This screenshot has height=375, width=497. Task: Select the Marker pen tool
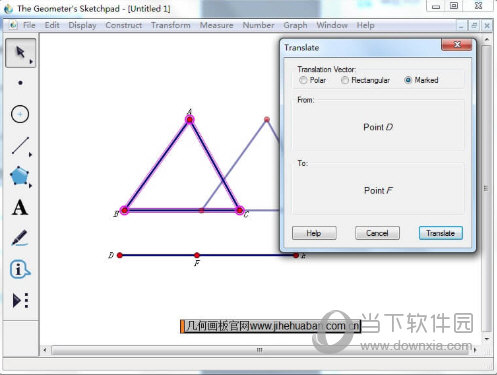(x=20, y=238)
